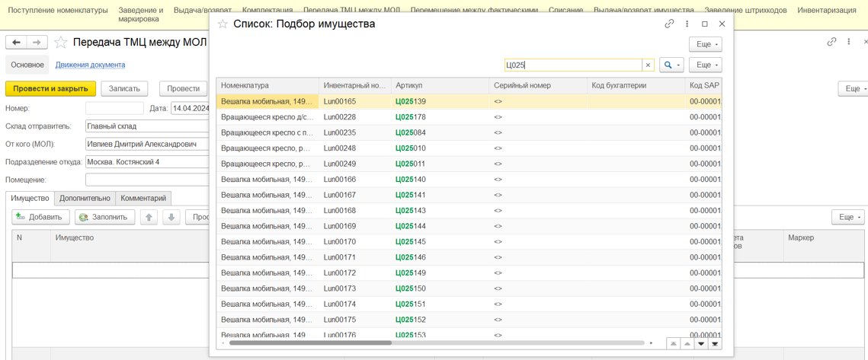868x360 pixels.
Task: Select the Комментарий tab
Action: (x=144, y=198)
